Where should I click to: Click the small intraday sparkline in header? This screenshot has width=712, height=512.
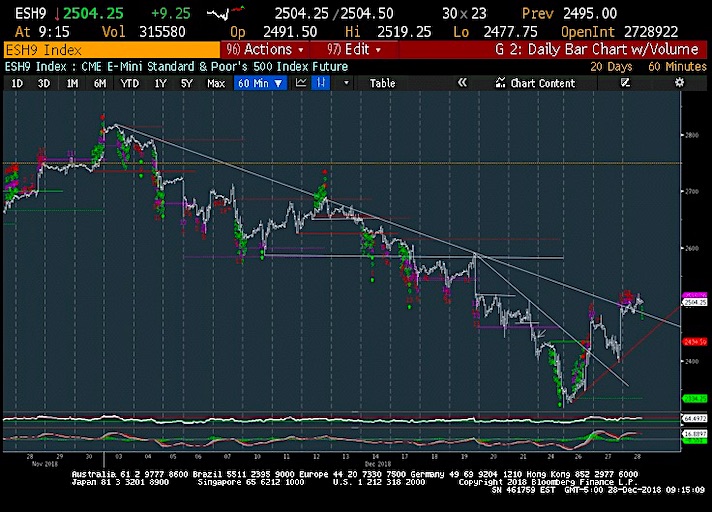226,13
